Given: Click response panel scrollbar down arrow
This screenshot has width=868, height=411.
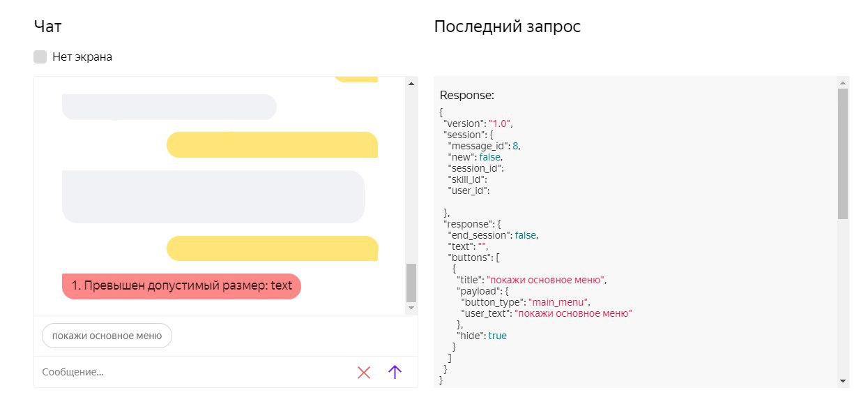Looking at the screenshot, I should [x=843, y=380].
